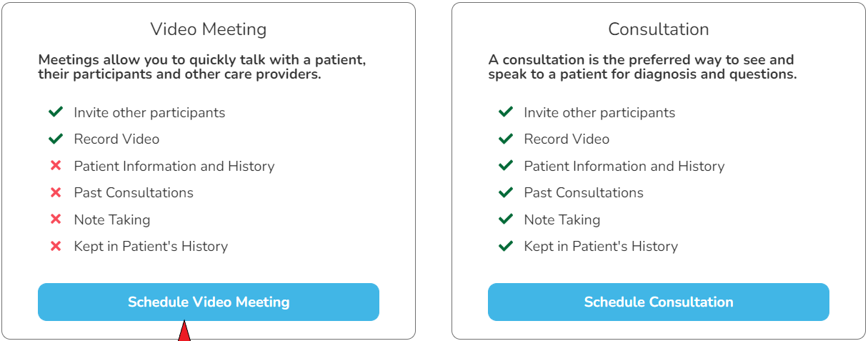868x341 pixels.
Task: Click the Consultation card title
Action: (x=658, y=29)
